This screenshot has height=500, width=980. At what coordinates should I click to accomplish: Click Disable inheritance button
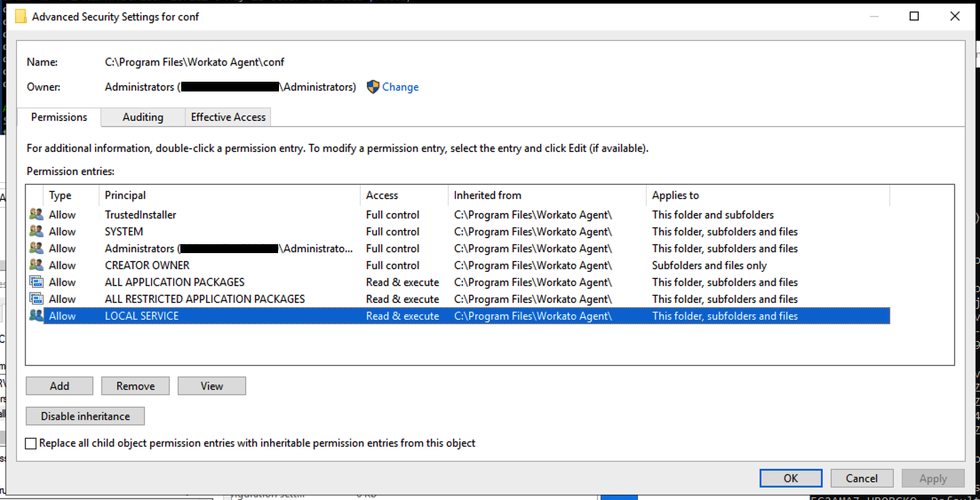pyautogui.click(x=85, y=416)
